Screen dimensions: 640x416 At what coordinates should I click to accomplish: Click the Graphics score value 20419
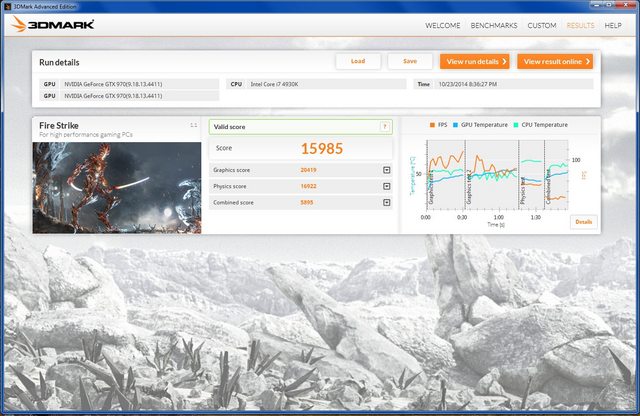(308, 170)
